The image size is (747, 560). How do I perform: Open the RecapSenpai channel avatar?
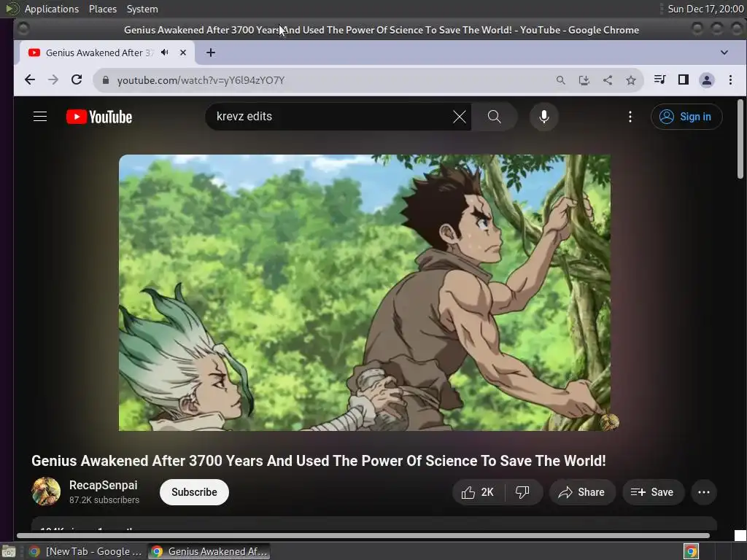[46, 491]
